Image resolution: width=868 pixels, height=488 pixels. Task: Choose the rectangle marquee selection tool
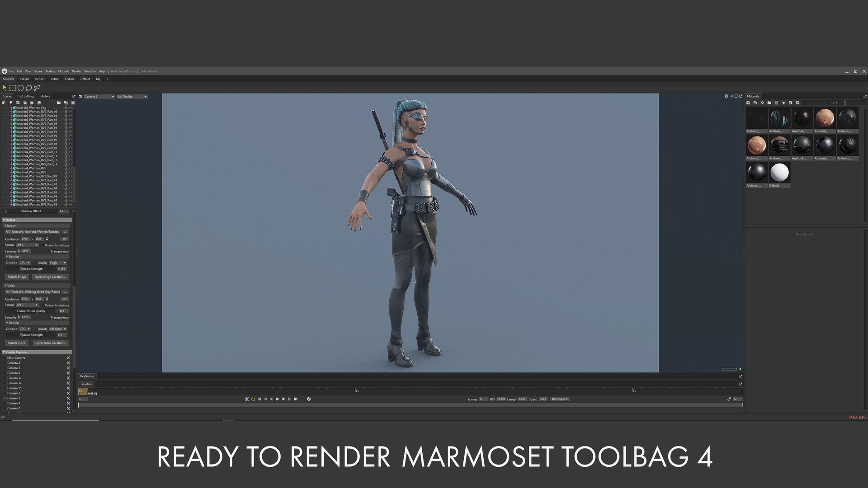(x=13, y=88)
